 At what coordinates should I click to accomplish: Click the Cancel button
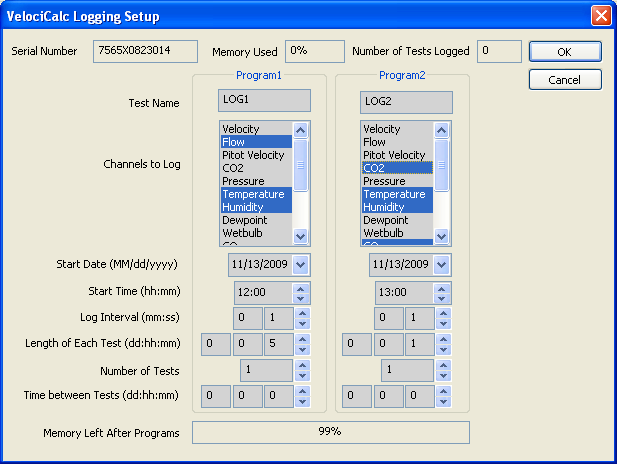pyautogui.click(x=565, y=80)
